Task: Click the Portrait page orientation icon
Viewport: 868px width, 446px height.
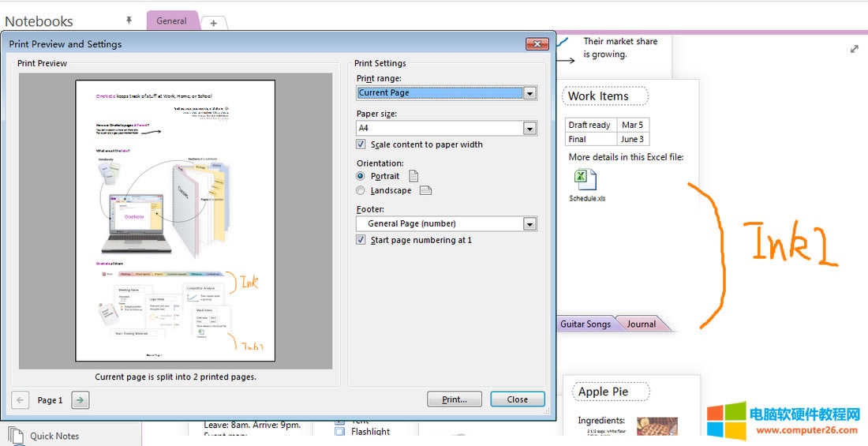Action: tap(413, 176)
